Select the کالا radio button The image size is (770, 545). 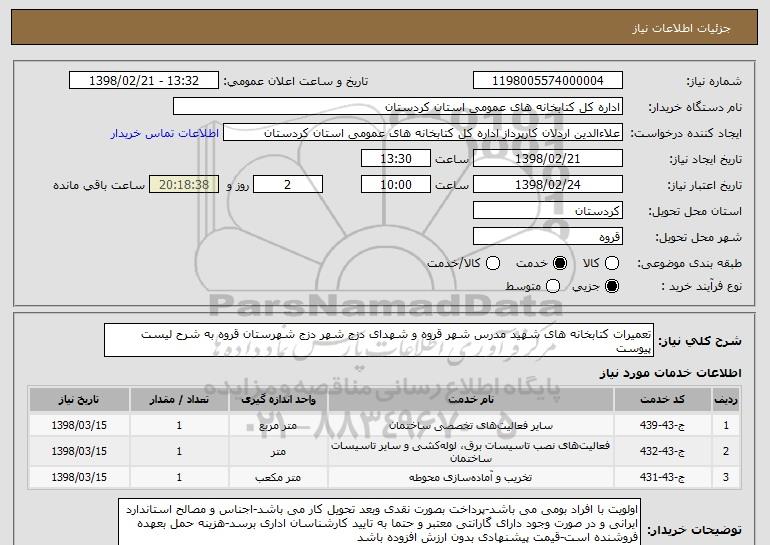(612, 263)
